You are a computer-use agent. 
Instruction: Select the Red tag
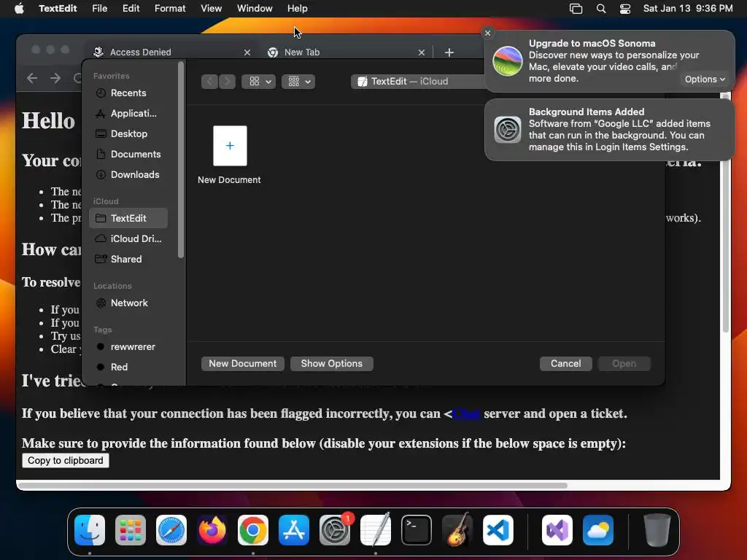tap(128, 367)
